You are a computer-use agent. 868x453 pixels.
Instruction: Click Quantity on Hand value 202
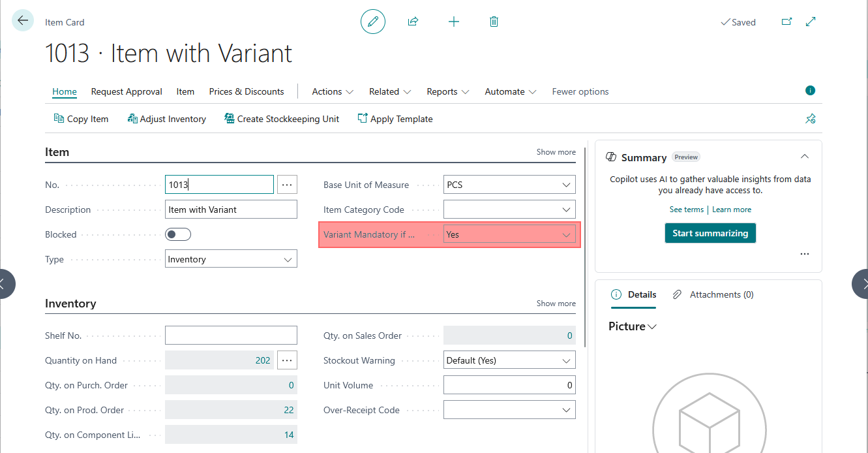tap(263, 360)
